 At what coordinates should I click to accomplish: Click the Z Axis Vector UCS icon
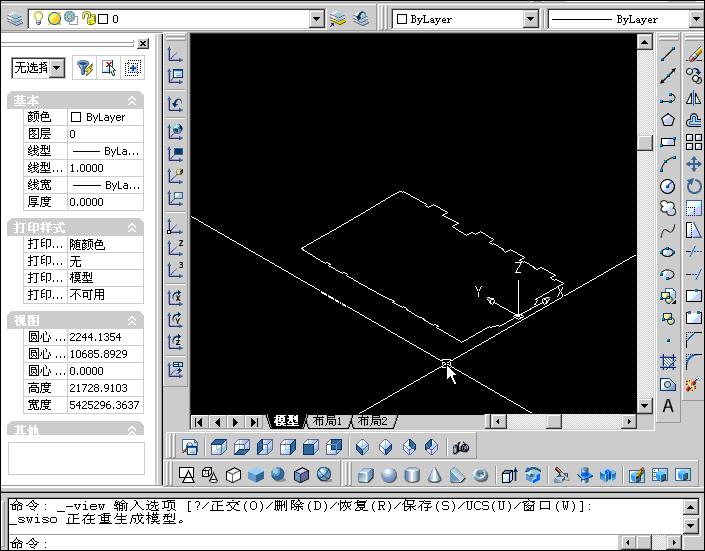(x=175, y=248)
